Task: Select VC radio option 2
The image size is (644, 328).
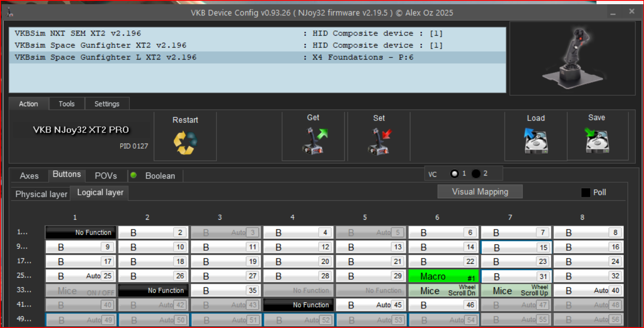Action: click(x=476, y=173)
